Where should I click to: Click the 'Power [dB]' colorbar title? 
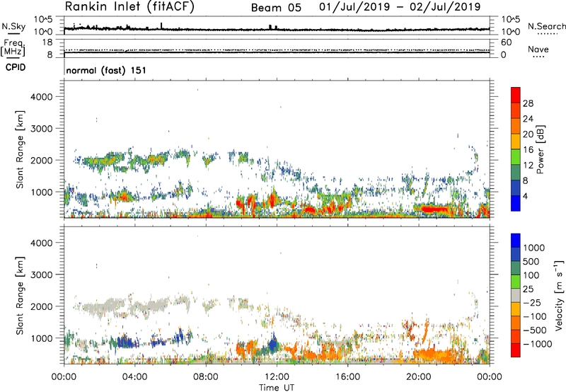click(541, 149)
